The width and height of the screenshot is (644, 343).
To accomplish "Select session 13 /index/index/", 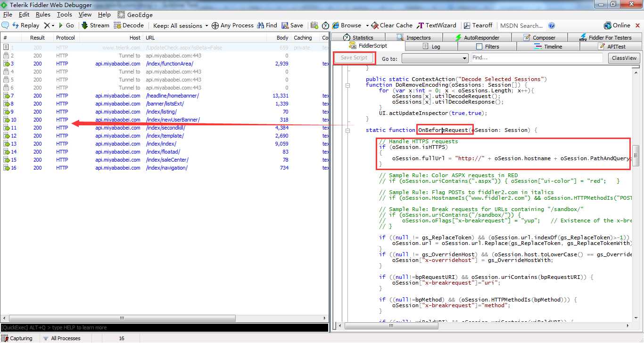I will click(165, 144).
